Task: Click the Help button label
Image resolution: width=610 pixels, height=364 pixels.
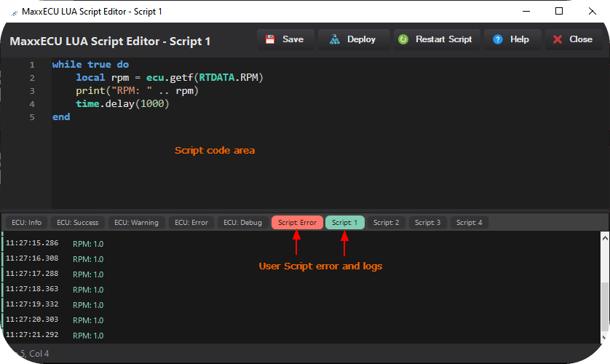Action: click(519, 39)
